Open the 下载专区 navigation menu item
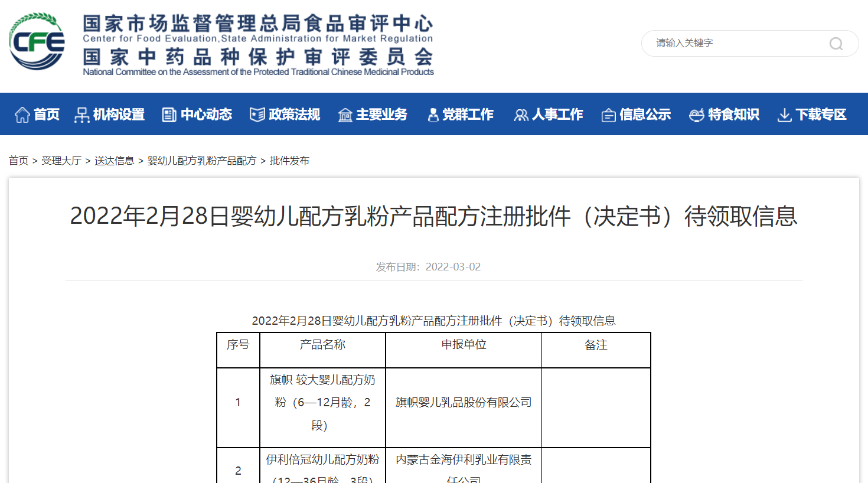This screenshot has width=868, height=483. point(821,114)
